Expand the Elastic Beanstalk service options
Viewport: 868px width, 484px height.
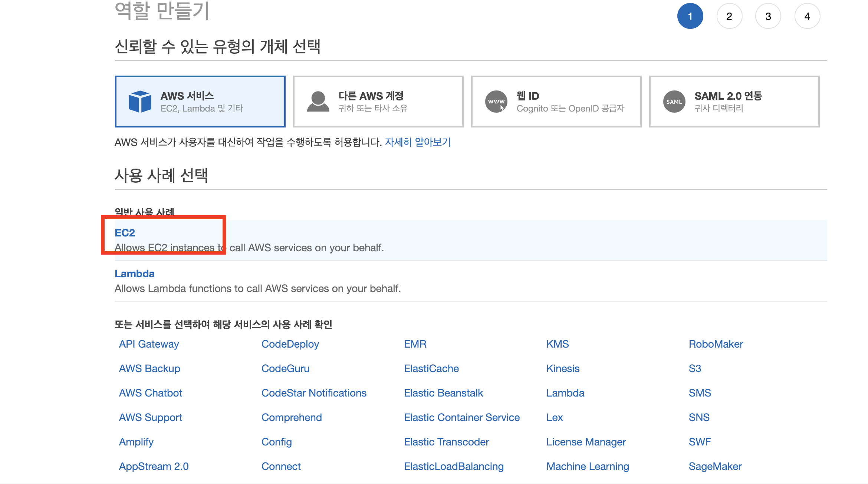[444, 392]
